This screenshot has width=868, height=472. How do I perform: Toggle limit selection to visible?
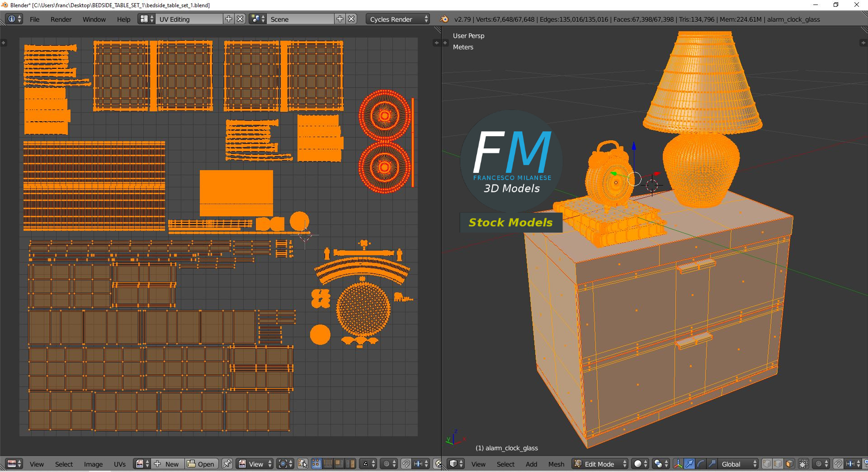[803, 464]
